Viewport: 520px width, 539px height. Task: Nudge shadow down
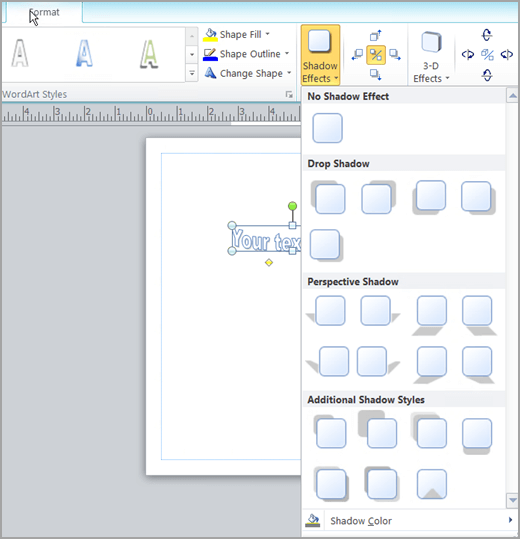coord(376,74)
